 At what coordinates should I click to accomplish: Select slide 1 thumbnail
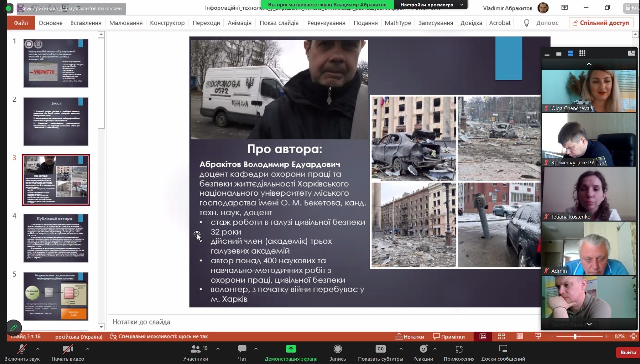(56, 63)
